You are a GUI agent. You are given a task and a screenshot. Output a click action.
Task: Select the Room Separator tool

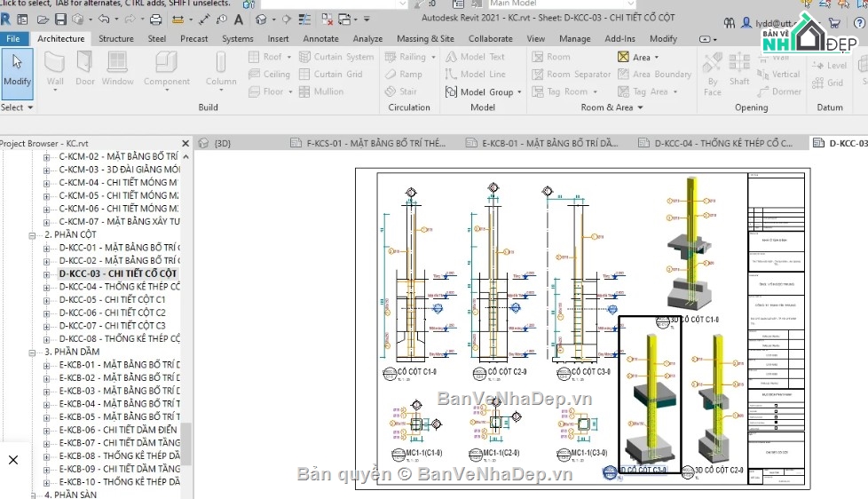[x=572, y=75]
